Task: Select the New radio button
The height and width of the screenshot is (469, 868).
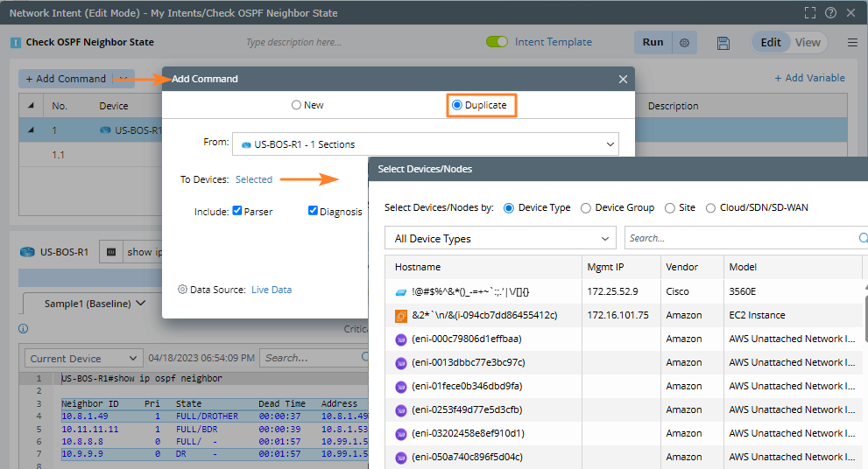Action: pos(297,105)
